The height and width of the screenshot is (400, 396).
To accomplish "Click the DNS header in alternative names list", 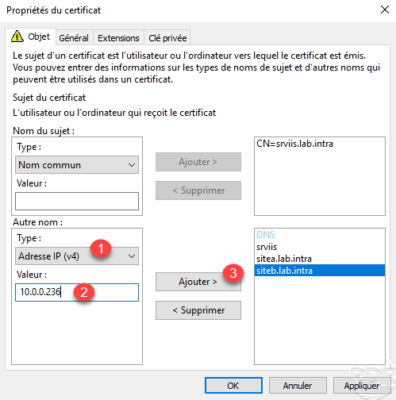I will tap(266, 235).
